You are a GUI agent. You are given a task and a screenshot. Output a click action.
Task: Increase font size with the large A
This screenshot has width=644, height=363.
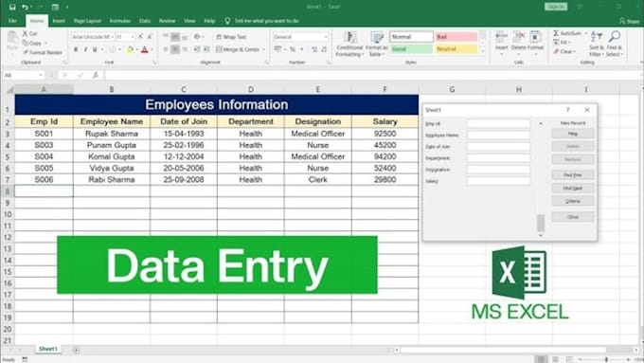tap(140, 37)
